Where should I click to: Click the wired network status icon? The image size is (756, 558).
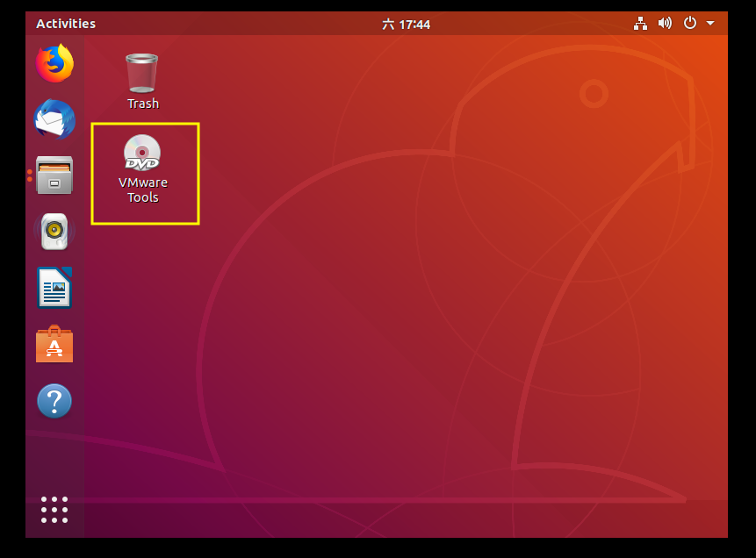tap(640, 23)
